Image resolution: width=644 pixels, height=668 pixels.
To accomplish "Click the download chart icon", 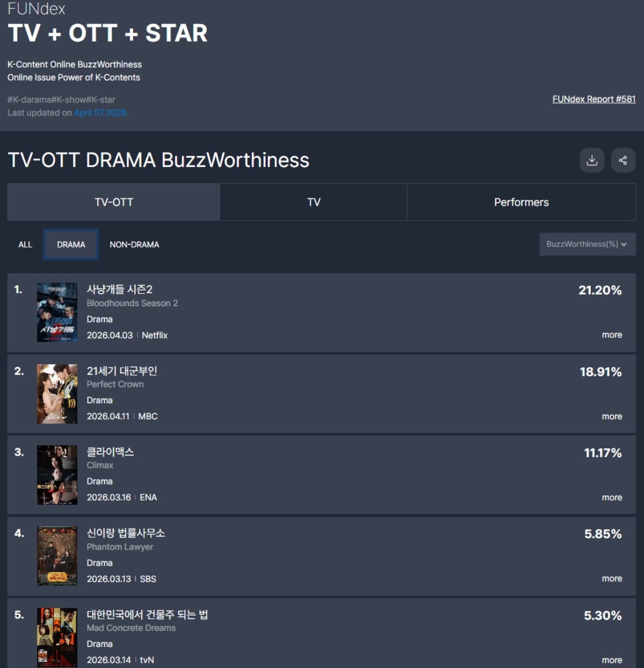I will click(x=591, y=160).
